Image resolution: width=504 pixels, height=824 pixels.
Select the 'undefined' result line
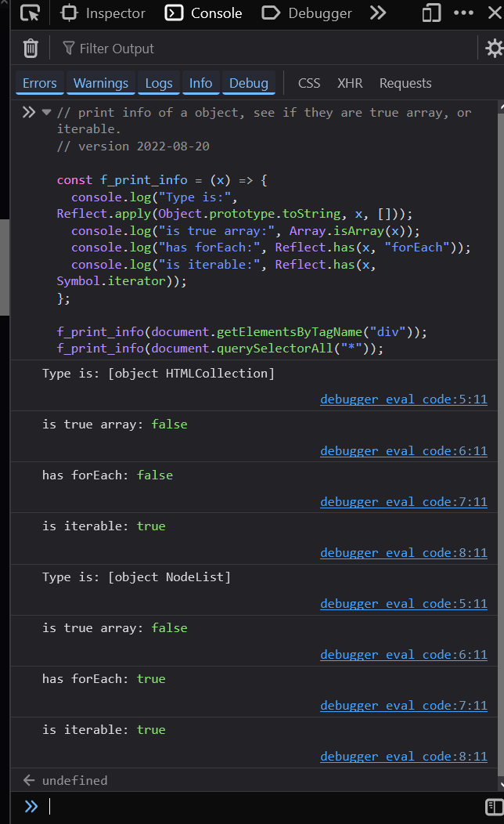click(x=74, y=780)
